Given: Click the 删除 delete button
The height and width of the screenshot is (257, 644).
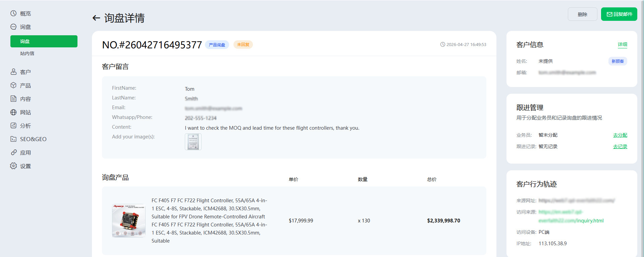Looking at the screenshot, I should [x=583, y=14].
